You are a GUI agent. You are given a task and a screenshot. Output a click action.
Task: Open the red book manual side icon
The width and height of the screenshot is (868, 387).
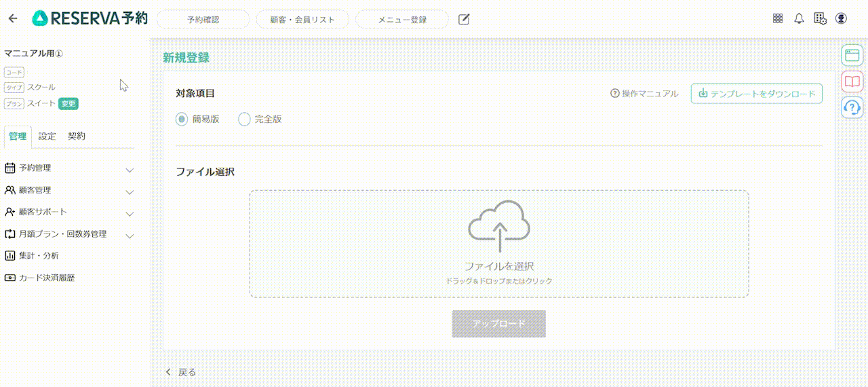(x=852, y=81)
